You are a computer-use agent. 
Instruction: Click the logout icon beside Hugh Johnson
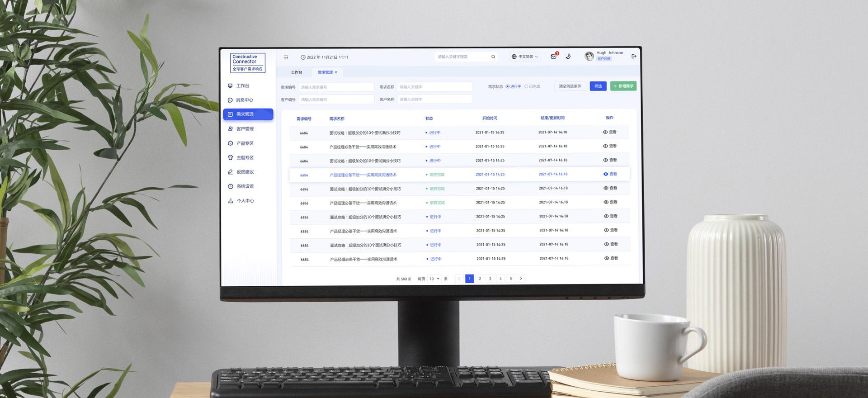click(x=634, y=56)
